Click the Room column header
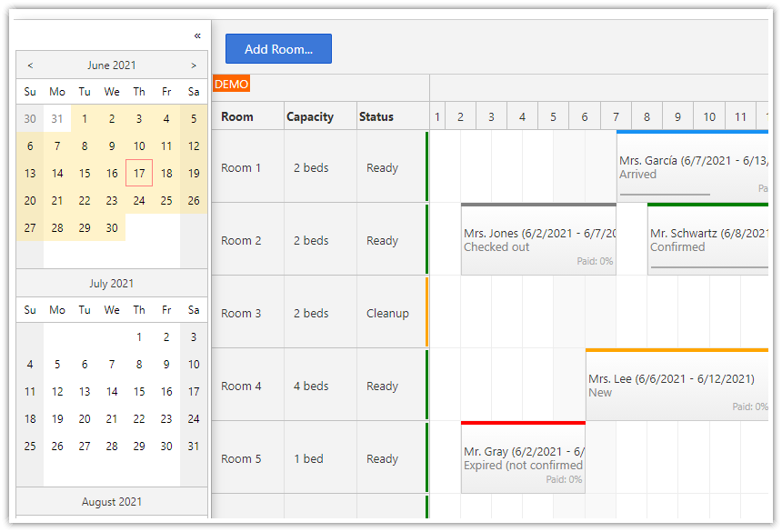This screenshot has height=532, width=782. coord(237,116)
